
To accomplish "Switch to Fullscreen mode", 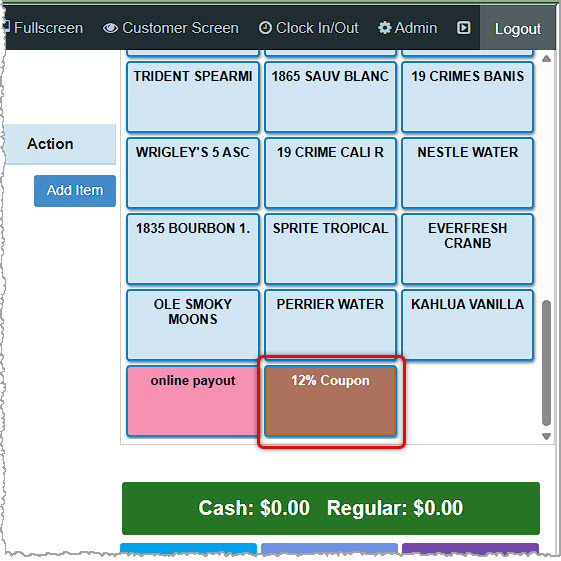I will [43, 28].
